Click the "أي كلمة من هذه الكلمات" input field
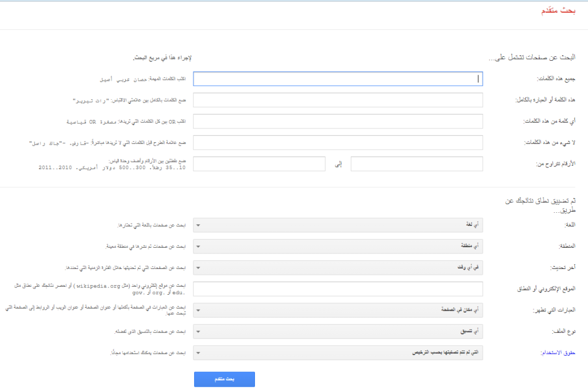588x390 pixels. 339,121
